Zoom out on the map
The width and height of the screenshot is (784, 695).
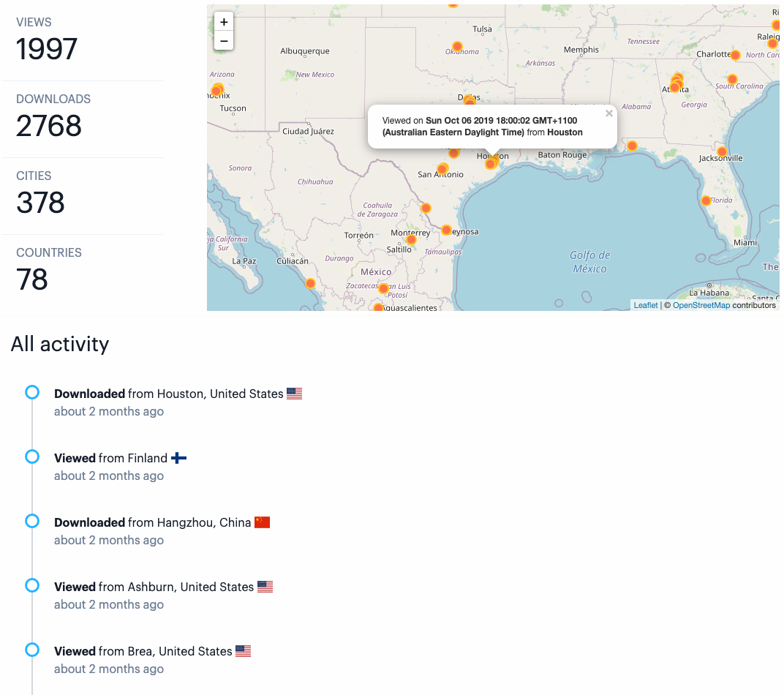pyautogui.click(x=224, y=41)
